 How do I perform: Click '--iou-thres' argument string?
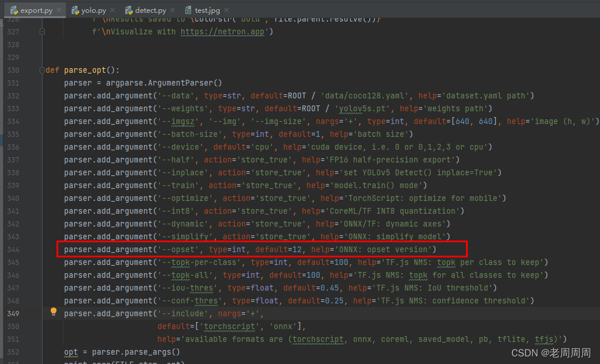tap(188, 288)
